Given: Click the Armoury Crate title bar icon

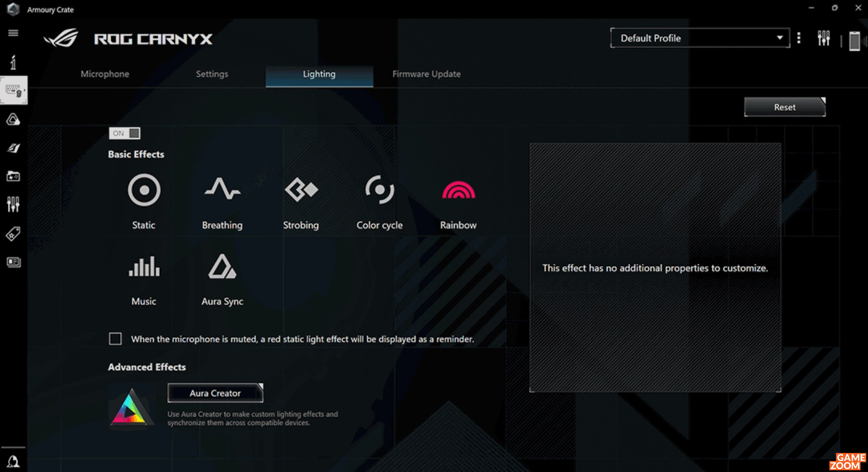Looking at the screenshot, I should [13, 9].
